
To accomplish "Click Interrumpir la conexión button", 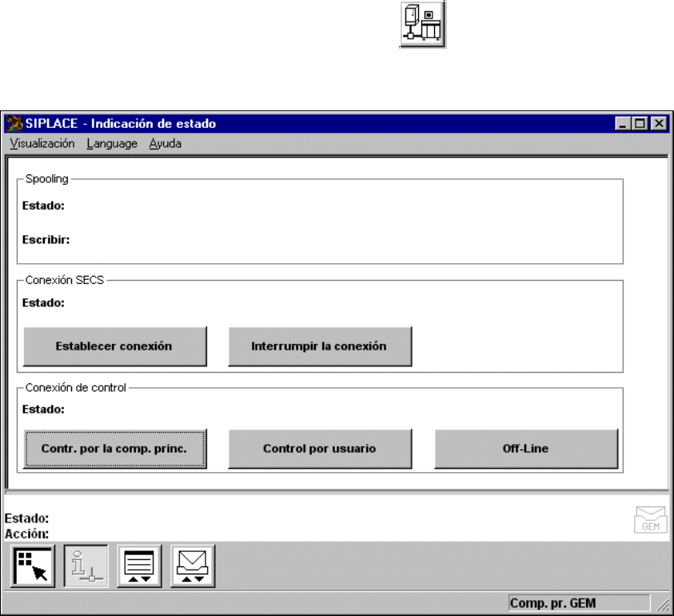I will pyautogui.click(x=320, y=346).
